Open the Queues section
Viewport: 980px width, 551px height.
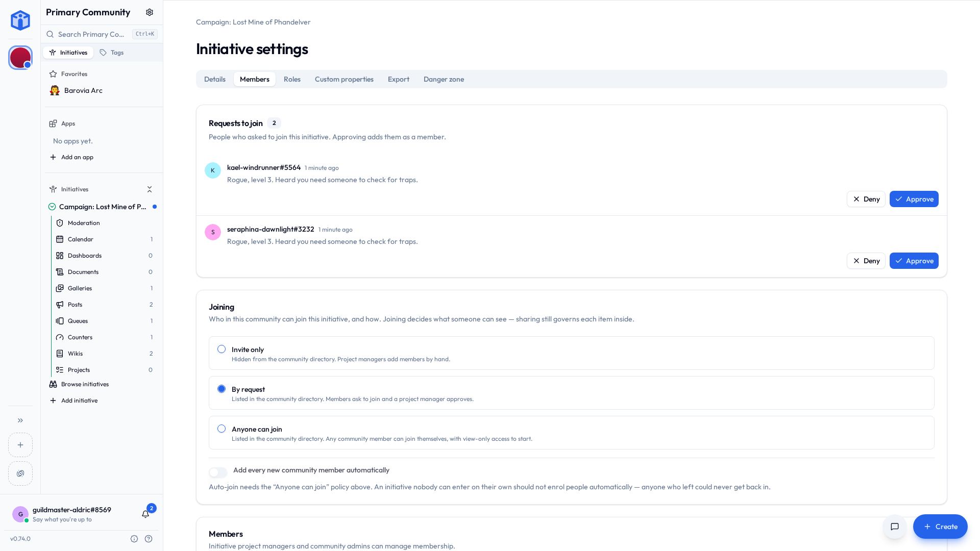coord(104,321)
